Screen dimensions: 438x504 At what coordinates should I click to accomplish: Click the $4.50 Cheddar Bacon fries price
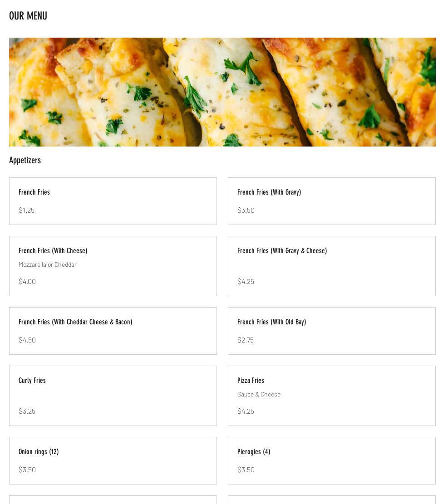pos(27,340)
